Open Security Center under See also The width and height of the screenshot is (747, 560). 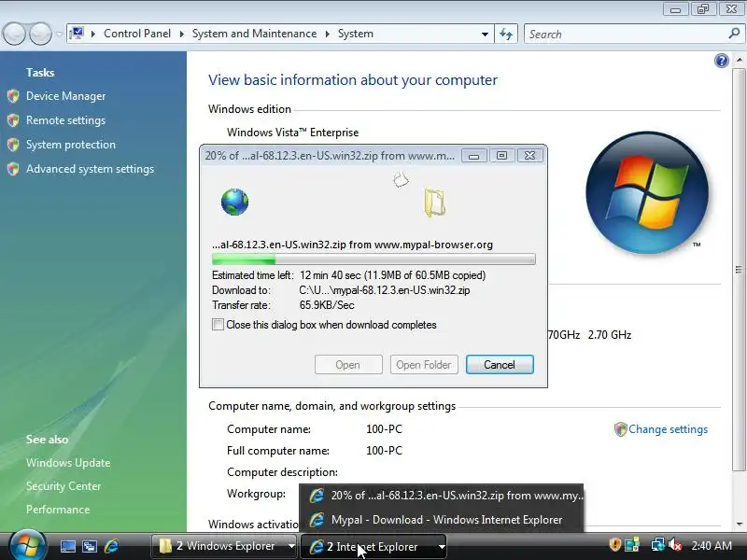[x=63, y=486]
